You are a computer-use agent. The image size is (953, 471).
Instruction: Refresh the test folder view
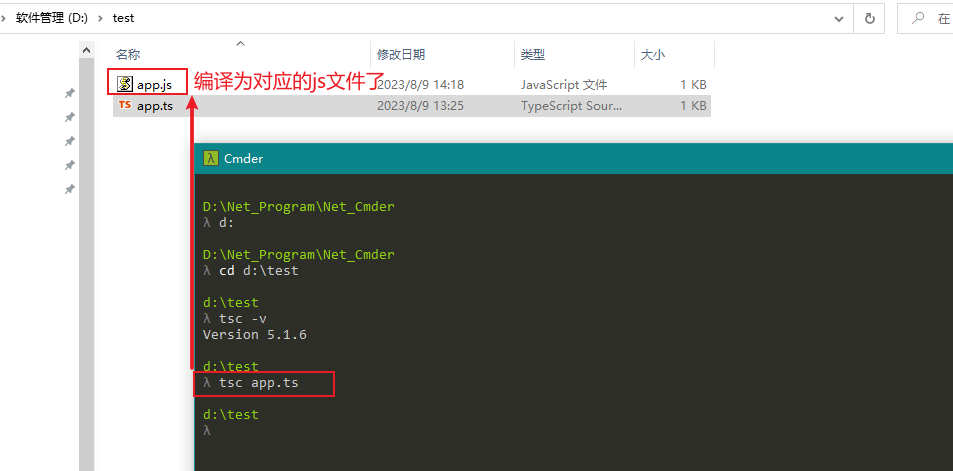870,19
